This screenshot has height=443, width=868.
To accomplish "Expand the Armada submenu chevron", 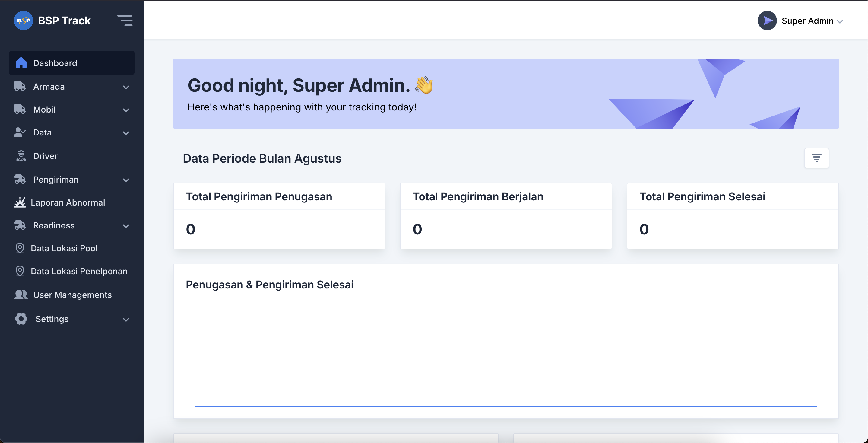I will [126, 87].
